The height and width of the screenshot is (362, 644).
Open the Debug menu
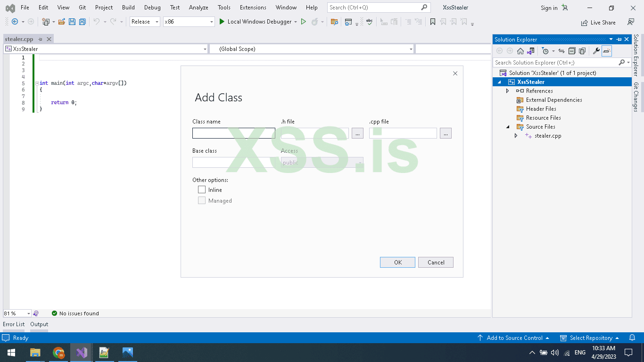pos(152,8)
